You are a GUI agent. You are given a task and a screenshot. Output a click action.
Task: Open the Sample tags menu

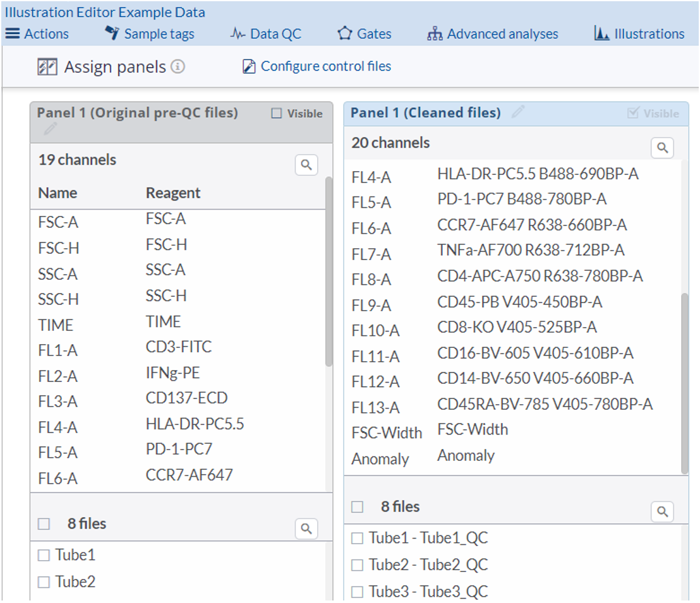(x=150, y=34)
